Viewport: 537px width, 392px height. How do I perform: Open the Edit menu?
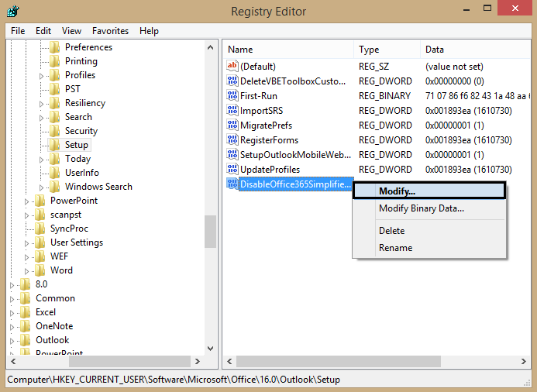43,31
